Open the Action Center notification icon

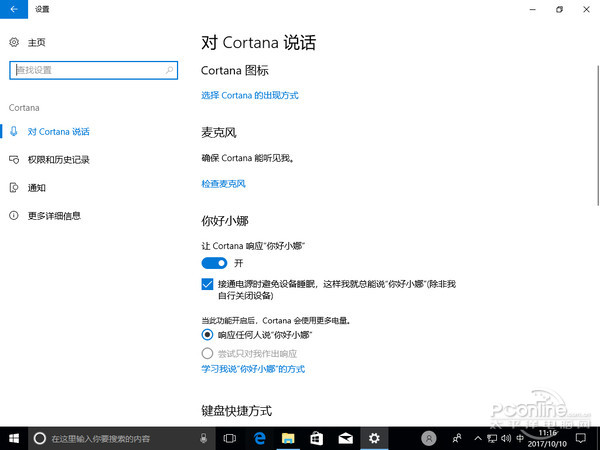(x=580, y=439)
